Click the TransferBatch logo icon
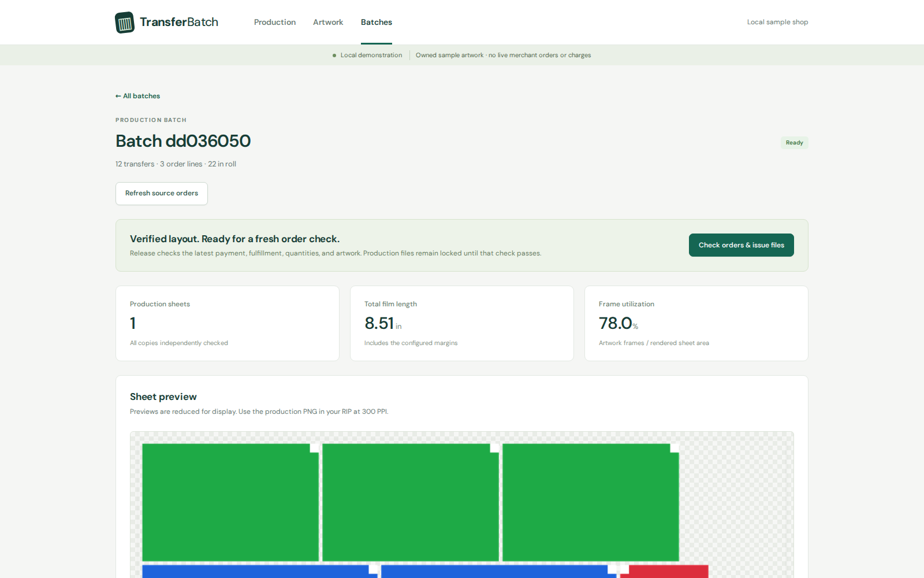Screen dimensions: 924x578 pos(125,23)
